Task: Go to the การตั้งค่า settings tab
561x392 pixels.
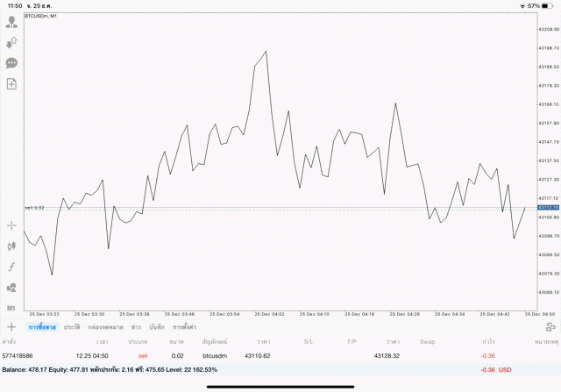Action: [184, 326]
